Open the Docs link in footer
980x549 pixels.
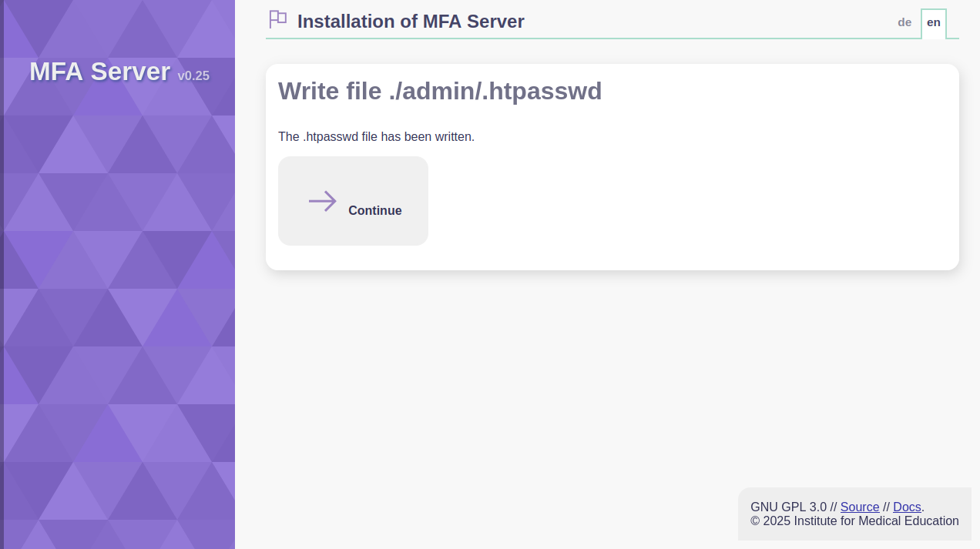[907, 507]
